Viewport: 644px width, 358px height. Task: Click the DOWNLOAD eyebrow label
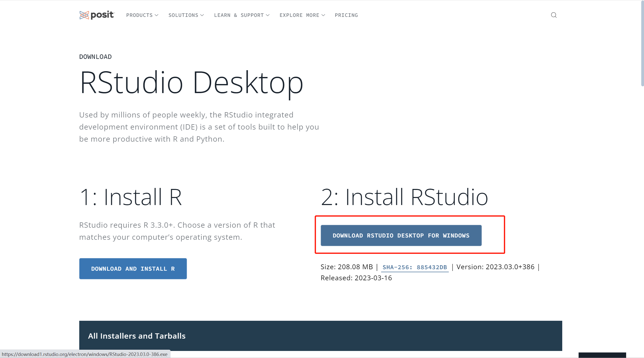[x=95, y=57]
